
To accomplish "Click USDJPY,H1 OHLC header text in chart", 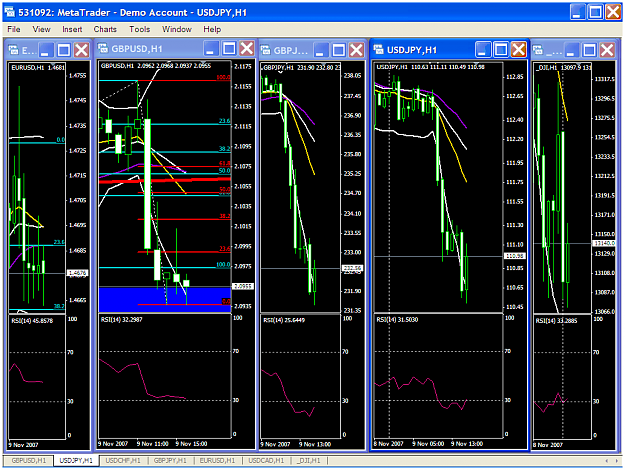I will coord(430,67).
